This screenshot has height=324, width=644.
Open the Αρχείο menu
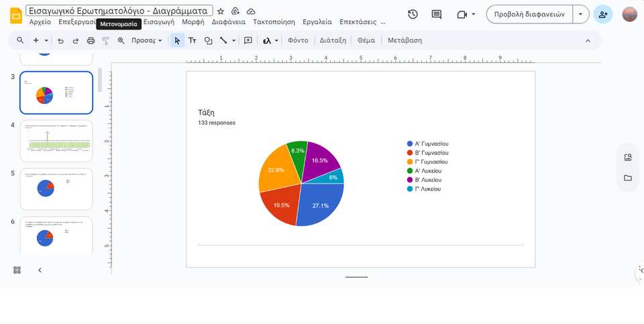click(x=40, y=22)
